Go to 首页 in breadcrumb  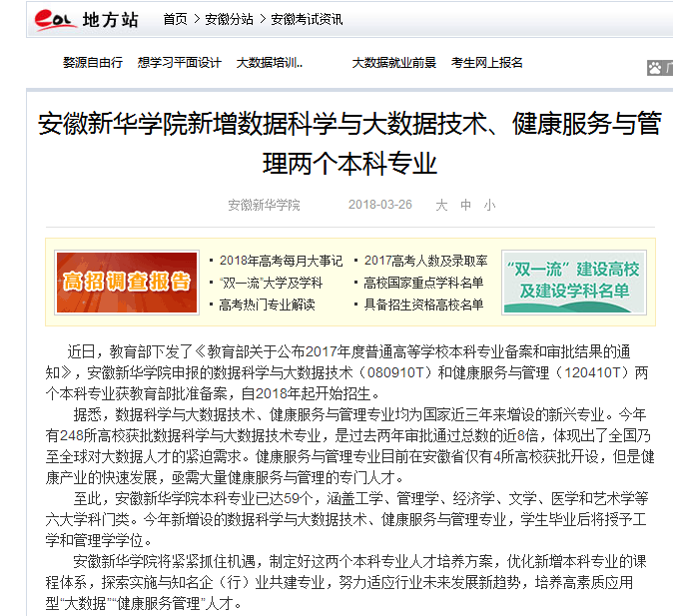coord(175,19)
